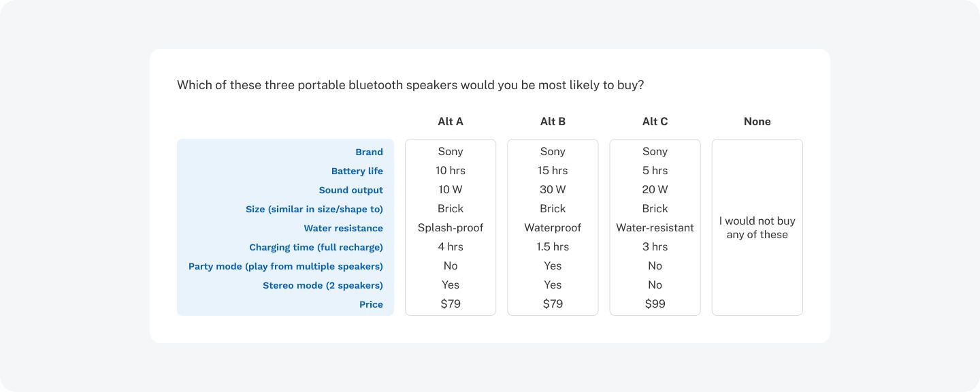Image resolution: width=980 pixels, height=392 pixels.
Task: Click the $99 price in Alt C
Action: click(x=655, y=304)
